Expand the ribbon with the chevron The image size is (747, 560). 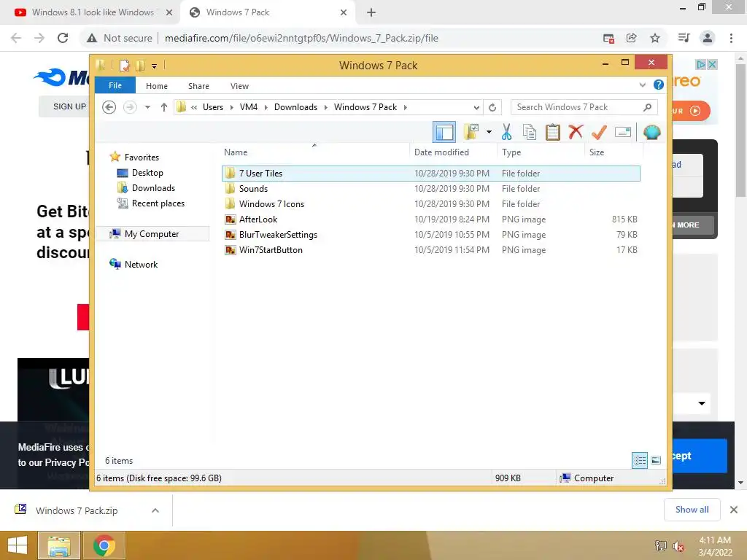642,85
